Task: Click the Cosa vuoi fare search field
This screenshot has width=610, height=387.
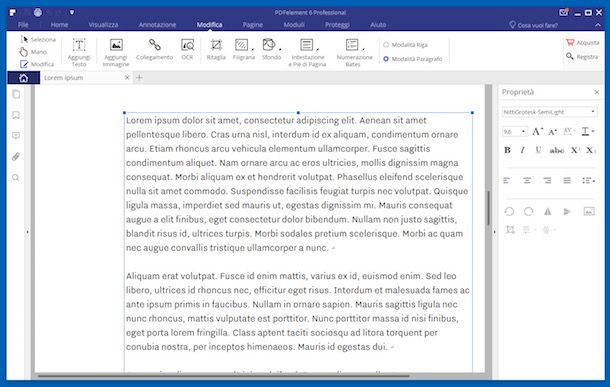Action: click(533, 25)
